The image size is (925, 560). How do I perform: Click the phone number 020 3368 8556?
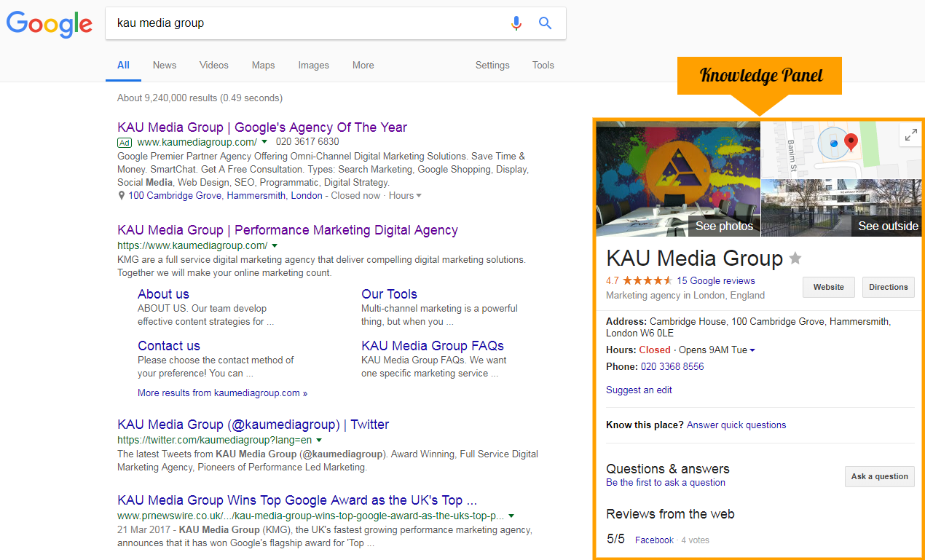672,367
